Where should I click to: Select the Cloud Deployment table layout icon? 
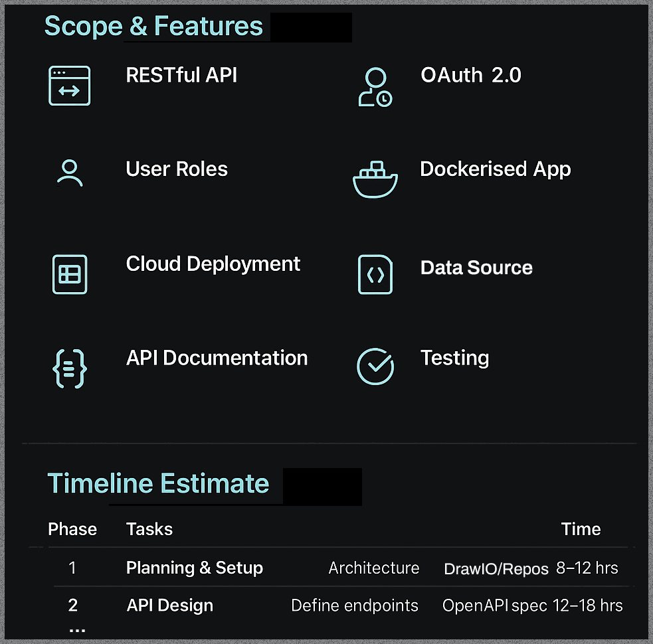(70, 274)
